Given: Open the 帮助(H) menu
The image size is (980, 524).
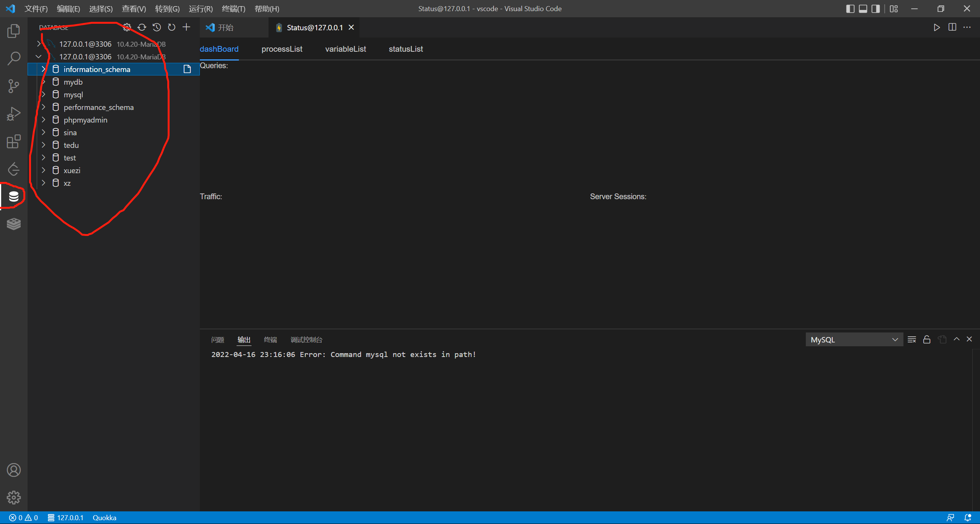Looking at the screenshot, I should pos(267,8).
